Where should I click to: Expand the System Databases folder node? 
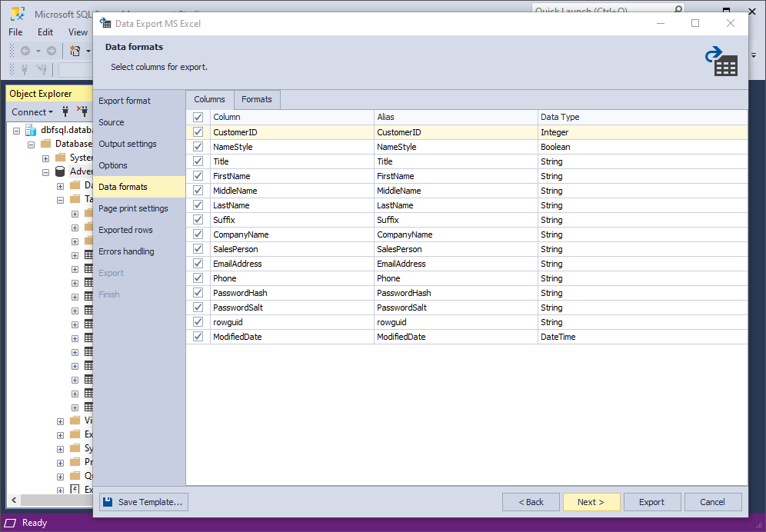tap(45, 158)
